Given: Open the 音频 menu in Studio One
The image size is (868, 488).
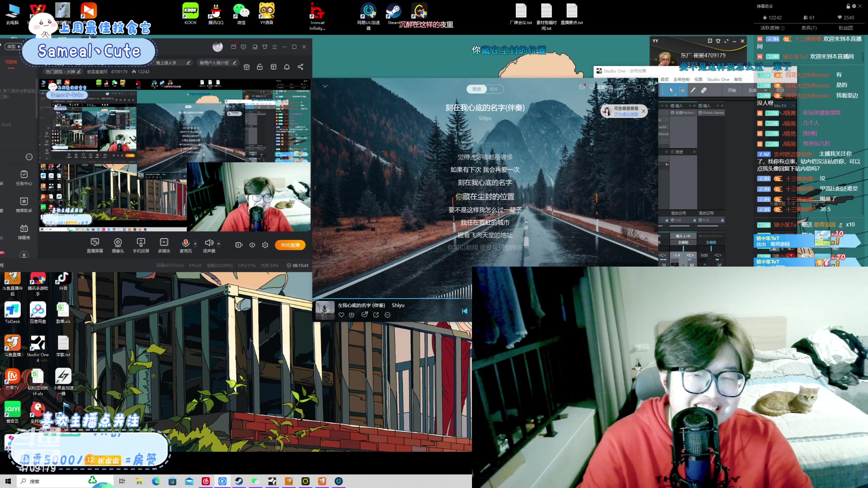Looking at the screenshot, I should (x=665, y=80).
